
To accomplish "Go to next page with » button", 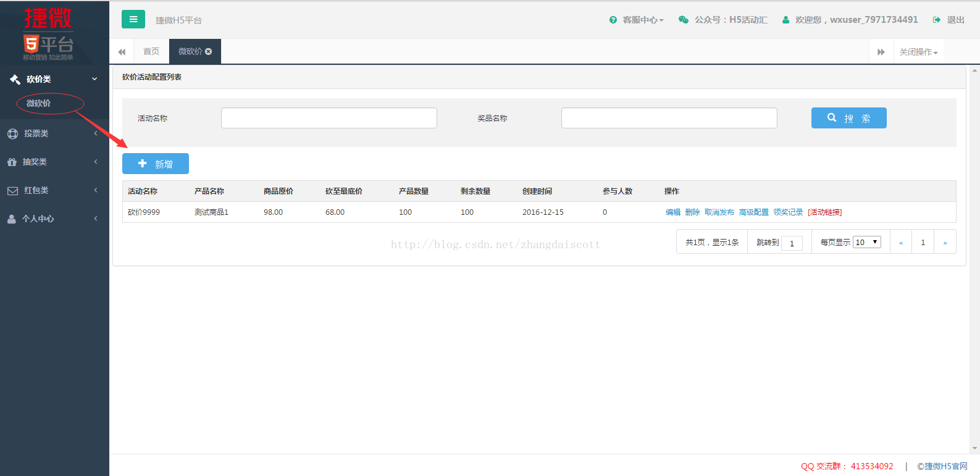I will click(945, 242).
